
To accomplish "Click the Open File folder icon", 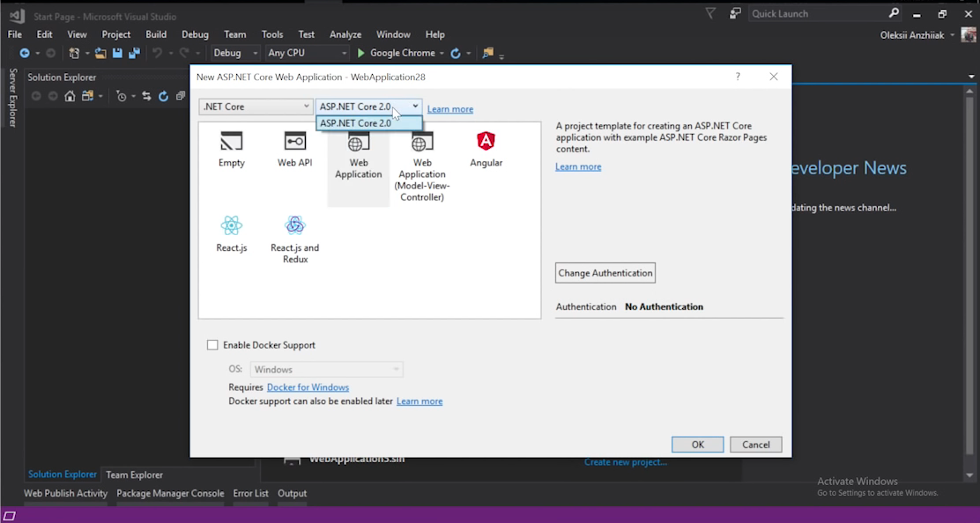I will coord(100,53).
